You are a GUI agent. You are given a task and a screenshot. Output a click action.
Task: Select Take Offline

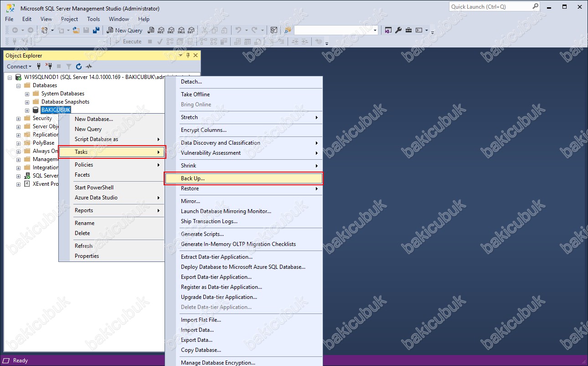(x=243, y=94)
